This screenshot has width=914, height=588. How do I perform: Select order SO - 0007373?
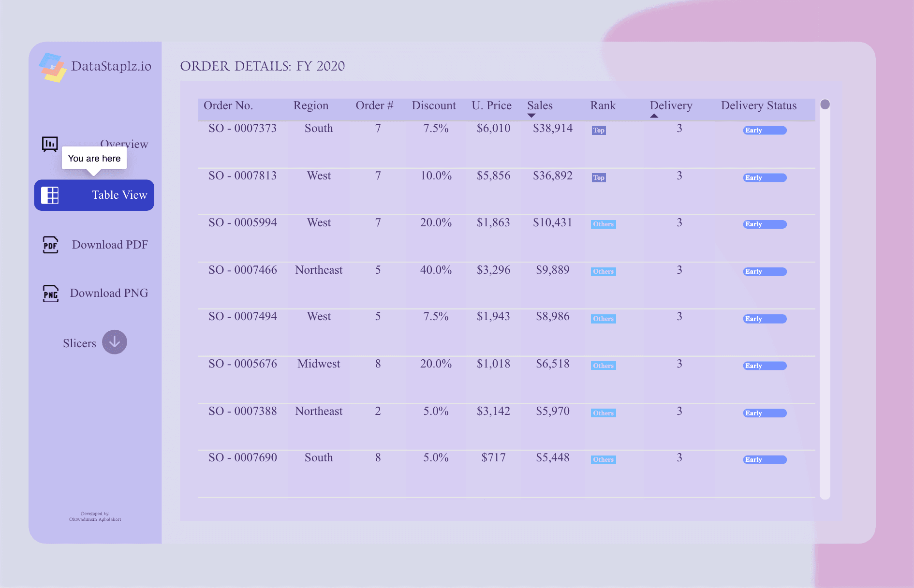point(242,128)
